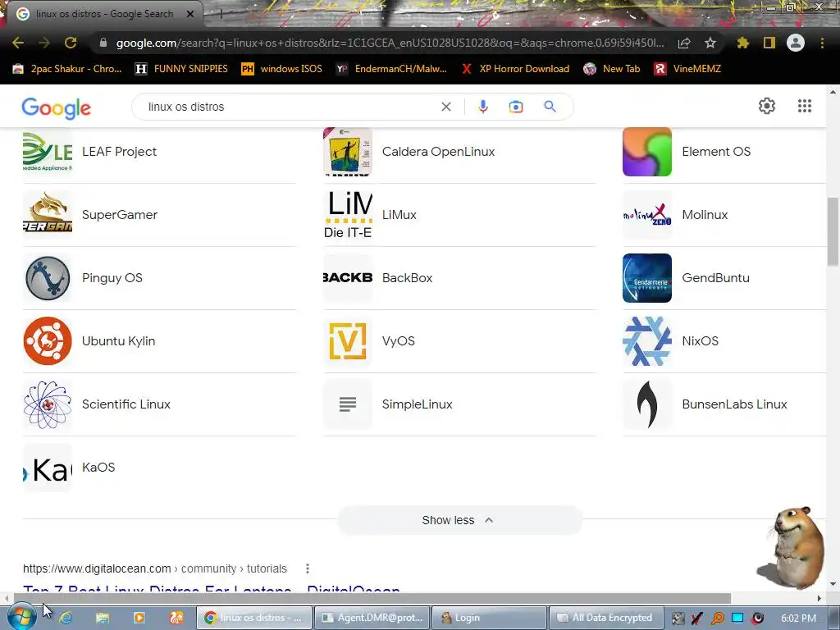840x630 pixels.
Task: Search by image with the camera icon
Action: (516, 107)
